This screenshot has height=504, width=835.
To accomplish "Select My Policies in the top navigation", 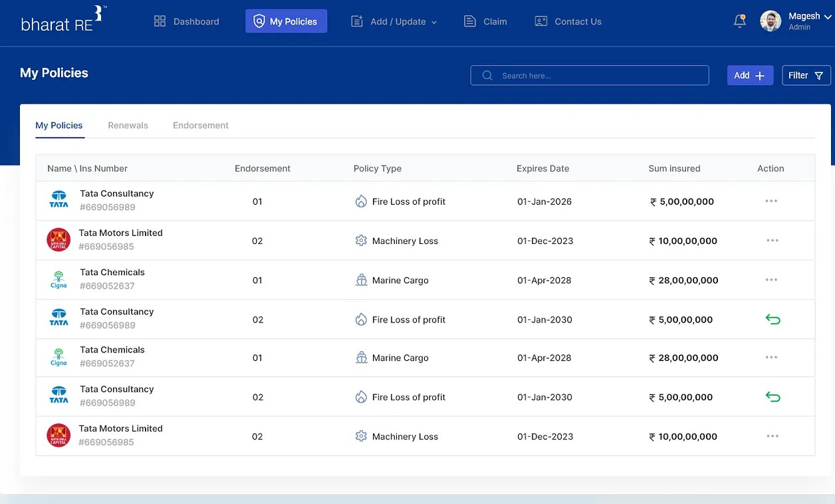I will click(286, 21).
